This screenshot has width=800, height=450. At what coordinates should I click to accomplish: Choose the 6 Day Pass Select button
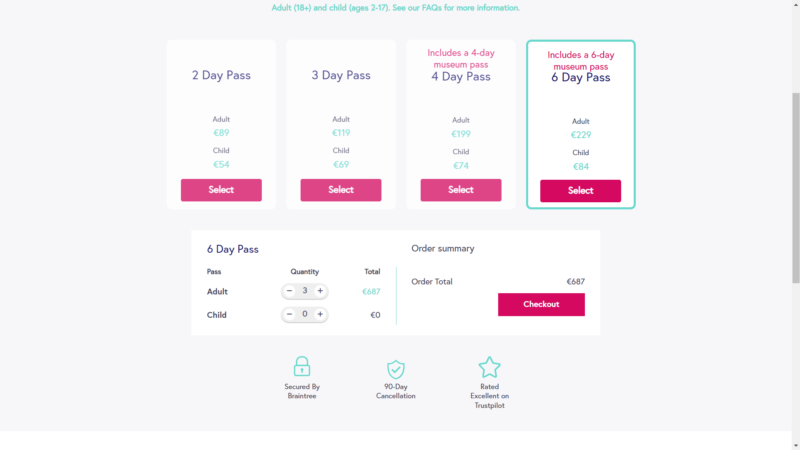581,191
